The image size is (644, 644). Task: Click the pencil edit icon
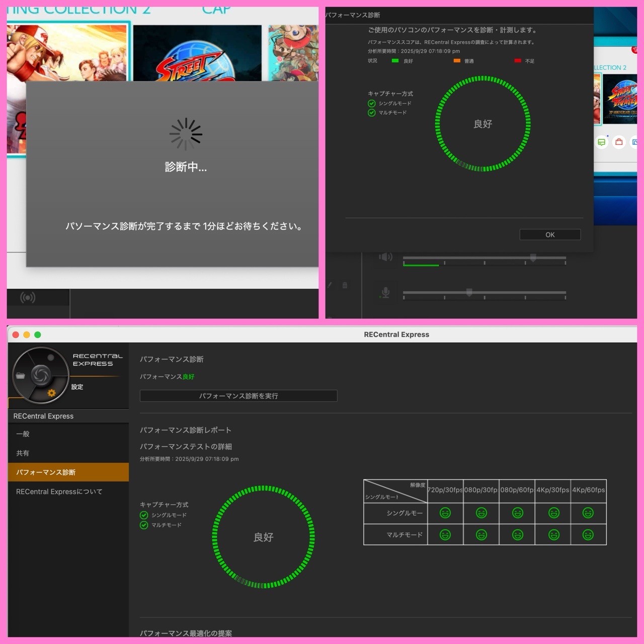[330, 285]
